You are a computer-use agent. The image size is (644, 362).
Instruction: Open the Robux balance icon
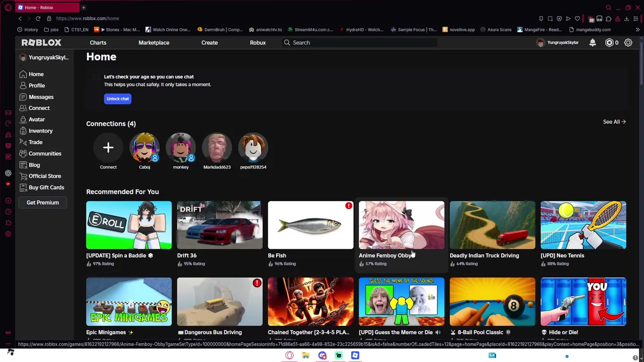point(609,43)
